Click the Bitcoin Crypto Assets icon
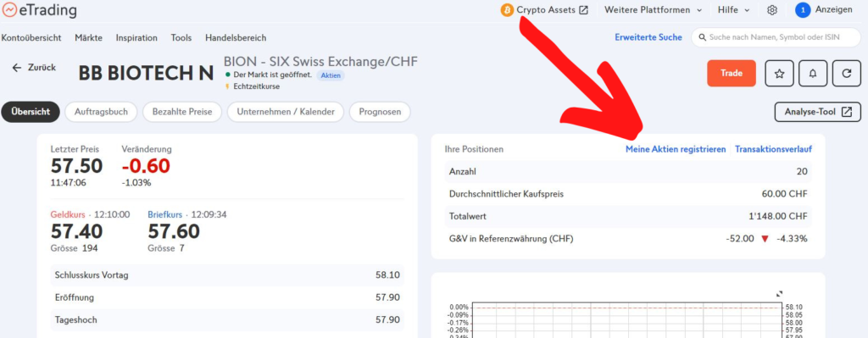 pos(507,10)
